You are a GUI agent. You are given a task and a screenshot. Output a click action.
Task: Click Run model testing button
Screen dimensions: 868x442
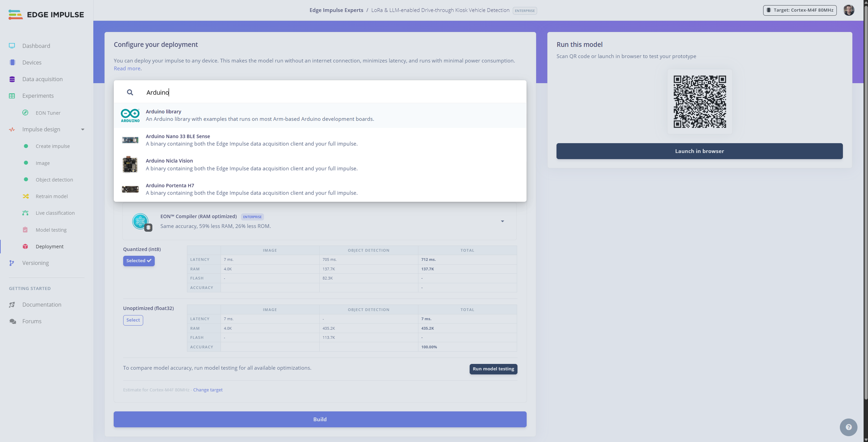click(493, 369)
